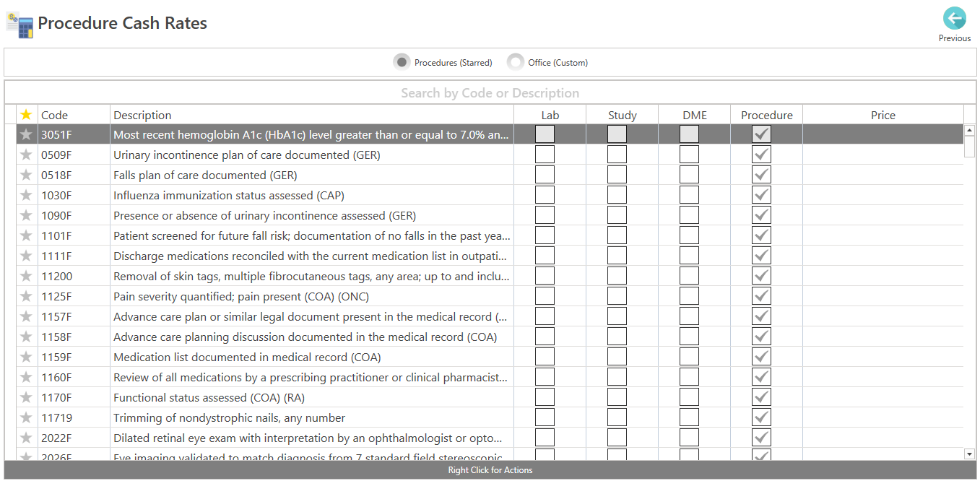This screenshot has height=481, width=980.
Task: Toggle star for code 11200
Action: [x=27, y=276]
